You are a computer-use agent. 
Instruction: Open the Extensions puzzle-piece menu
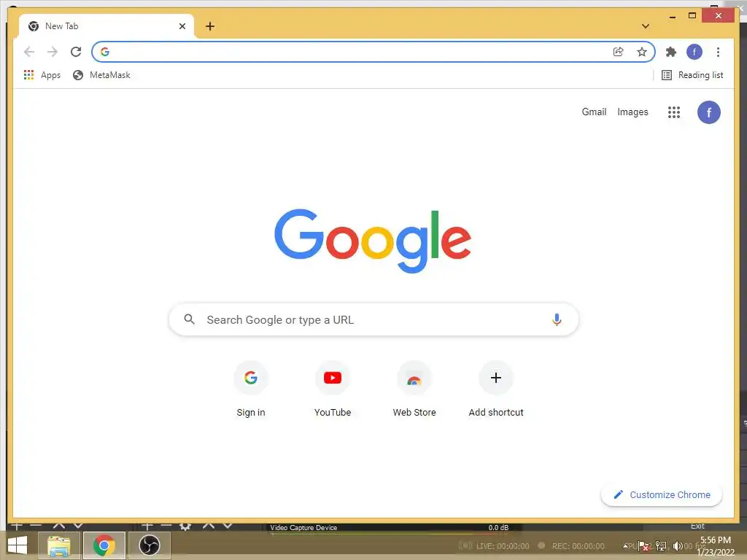pos(671,52)
